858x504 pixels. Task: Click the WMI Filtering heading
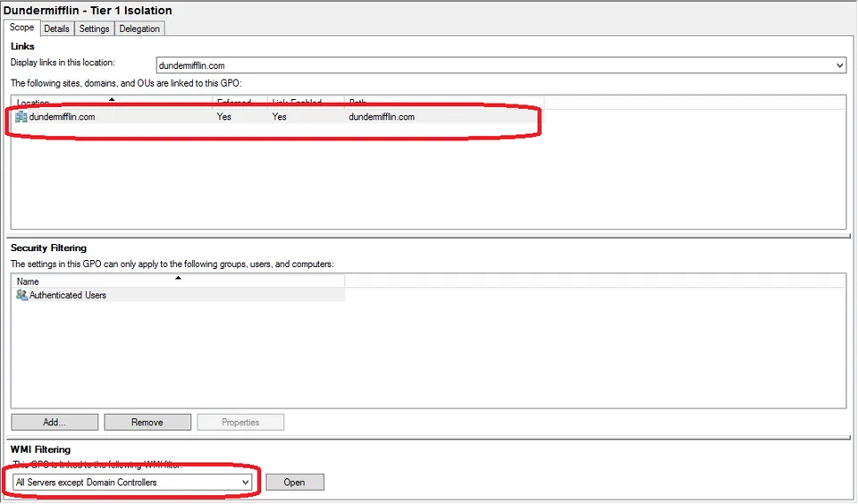pyautogui.click(x=40, y=449)
